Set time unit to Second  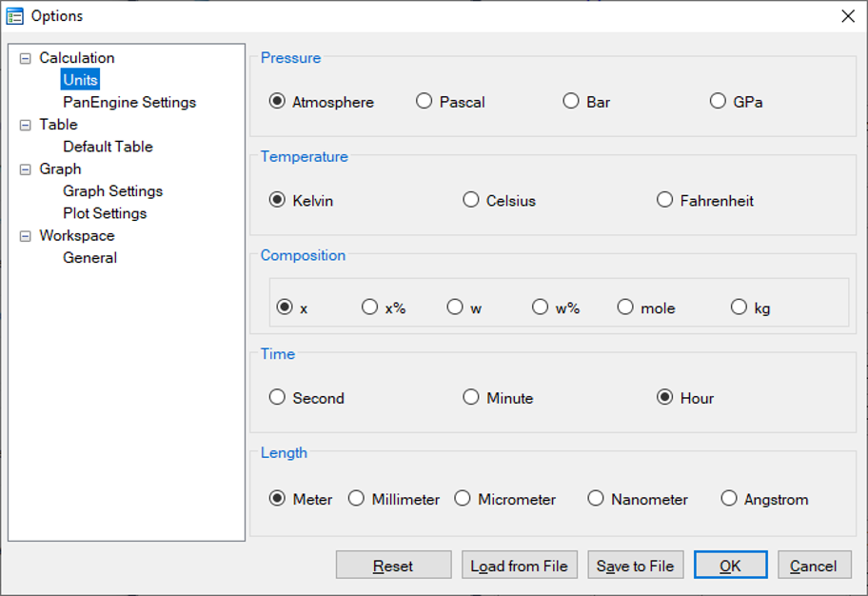click(x=277, y=398)
